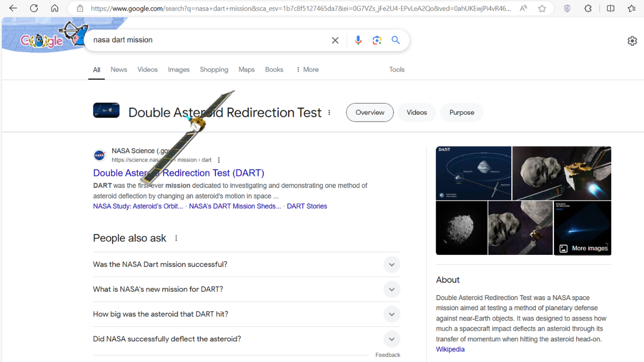This screenshot has width=644, height=362.
Task: Open the small knowledge panel header thumbnail
Action: point(106,110)
